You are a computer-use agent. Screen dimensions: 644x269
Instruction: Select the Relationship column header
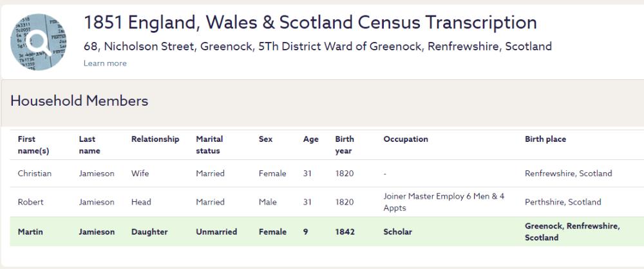[x=155, y=139]
